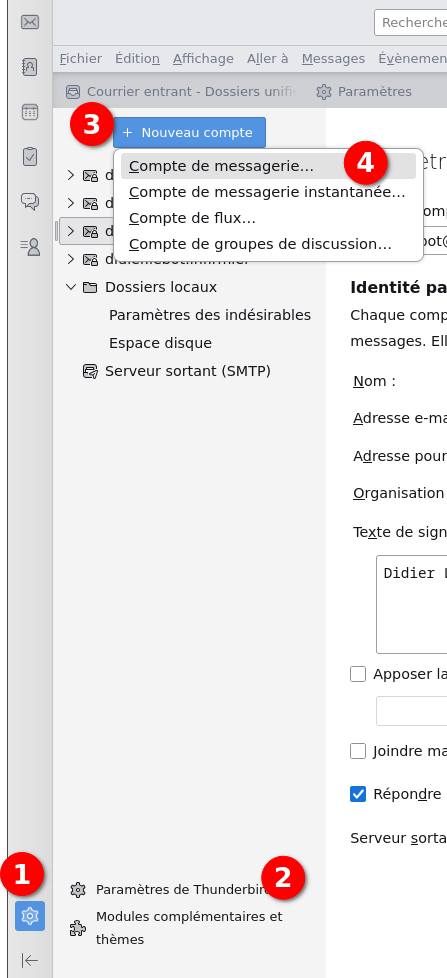The height and width of the screenshot is (978, 447).
Task: Open the Nouveau compte dropdown button
Action: 190,133
